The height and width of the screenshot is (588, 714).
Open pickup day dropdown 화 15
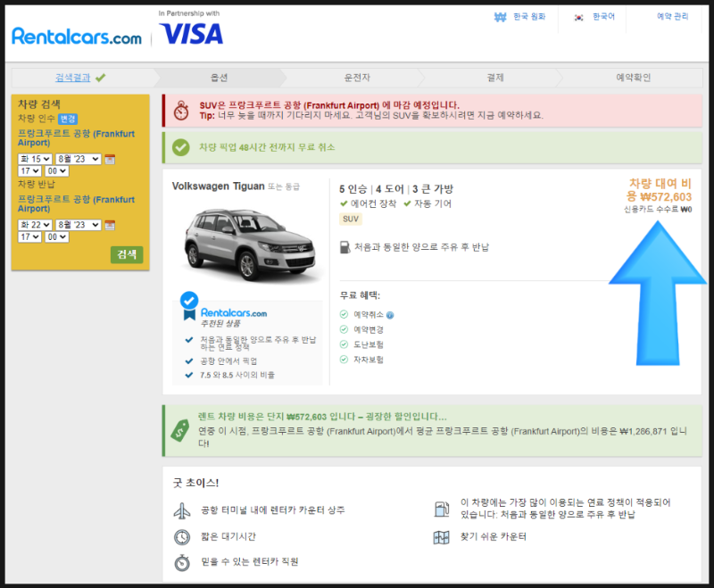pos(35,159)
